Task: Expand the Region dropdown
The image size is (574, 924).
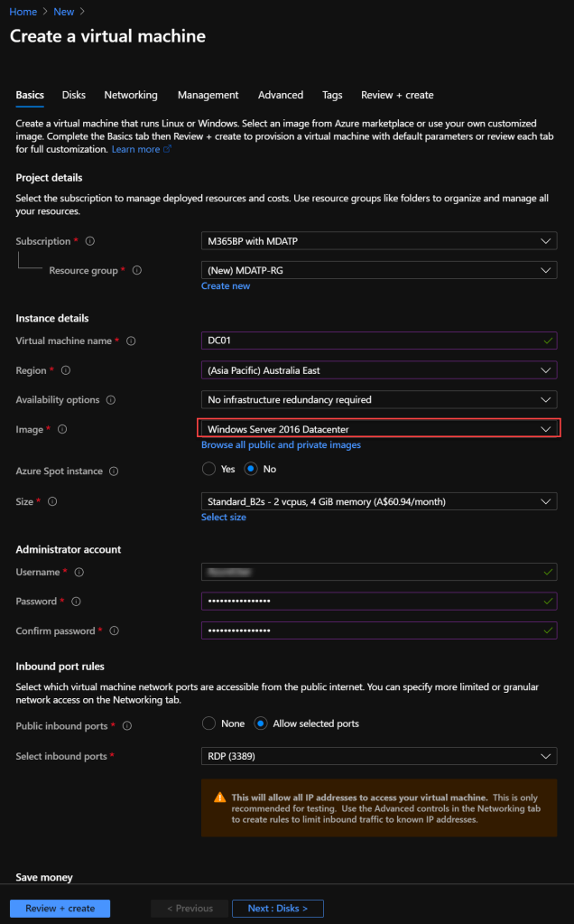Action: point(378,370)
